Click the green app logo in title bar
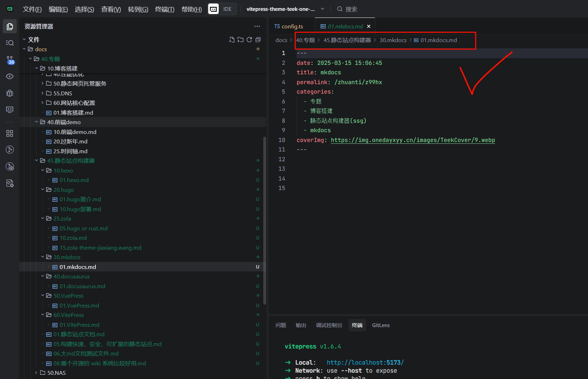 click(10, 9)
